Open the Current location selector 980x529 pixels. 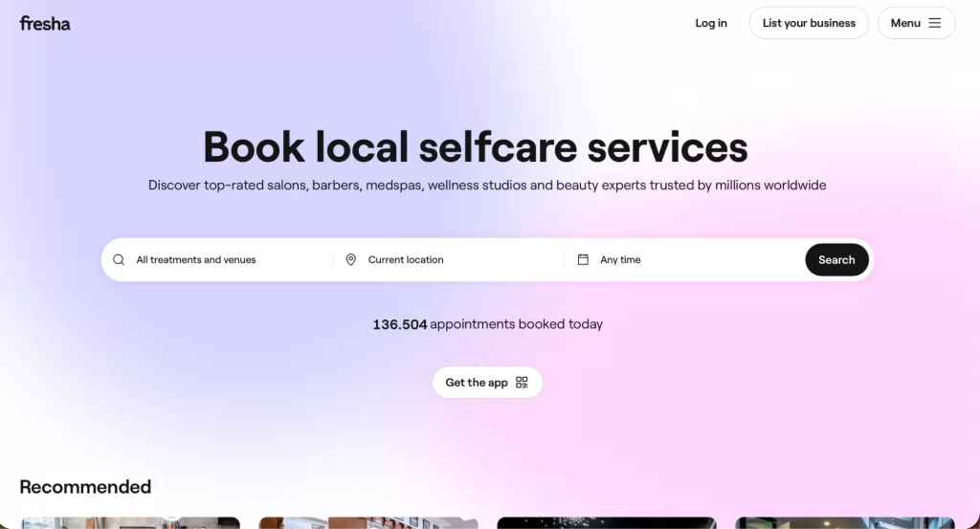(449, 260)
